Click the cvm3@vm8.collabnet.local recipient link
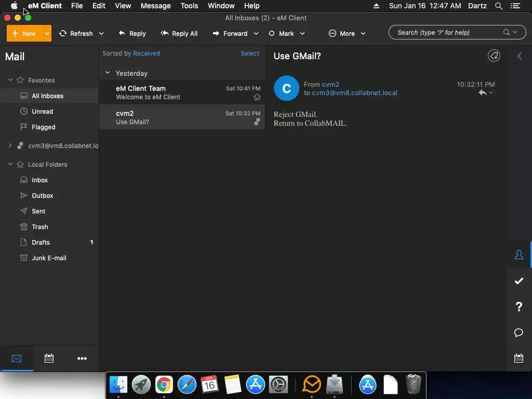Image resolution: width=532 pixels, height=399 pixels. [x=354, y=92]
